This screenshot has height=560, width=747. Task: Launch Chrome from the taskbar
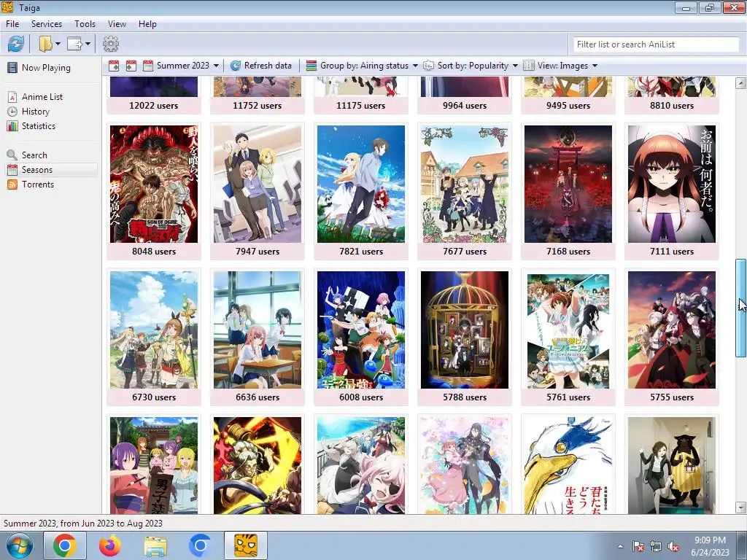[x=64, y=545]
